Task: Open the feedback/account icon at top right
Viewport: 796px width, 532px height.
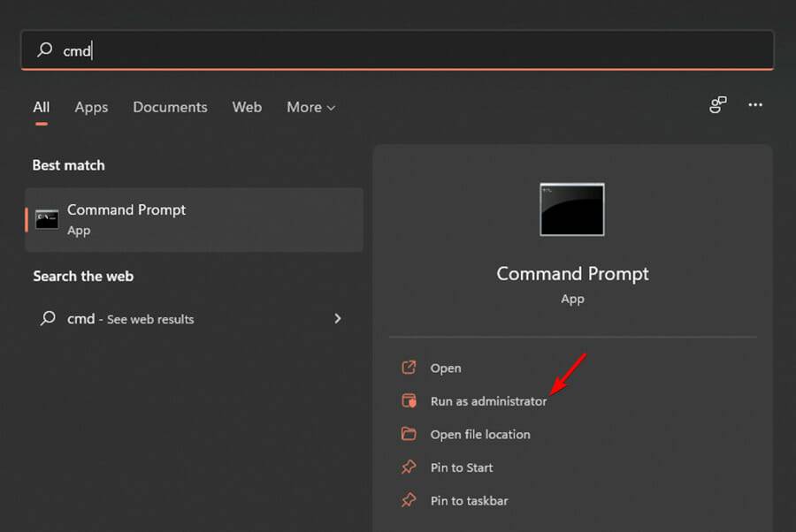Action: pos(718,105)
